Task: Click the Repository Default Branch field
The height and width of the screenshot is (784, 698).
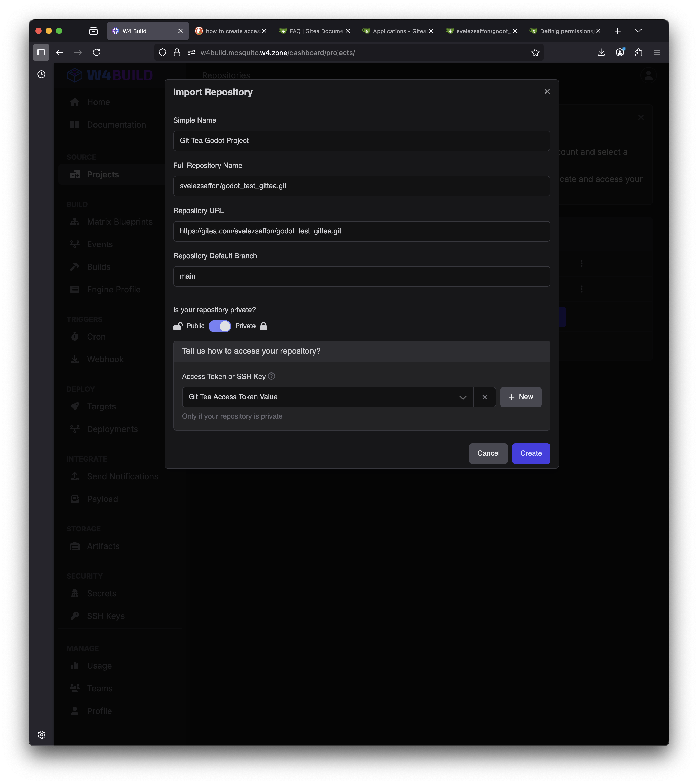Action: (x=362, y=276)
